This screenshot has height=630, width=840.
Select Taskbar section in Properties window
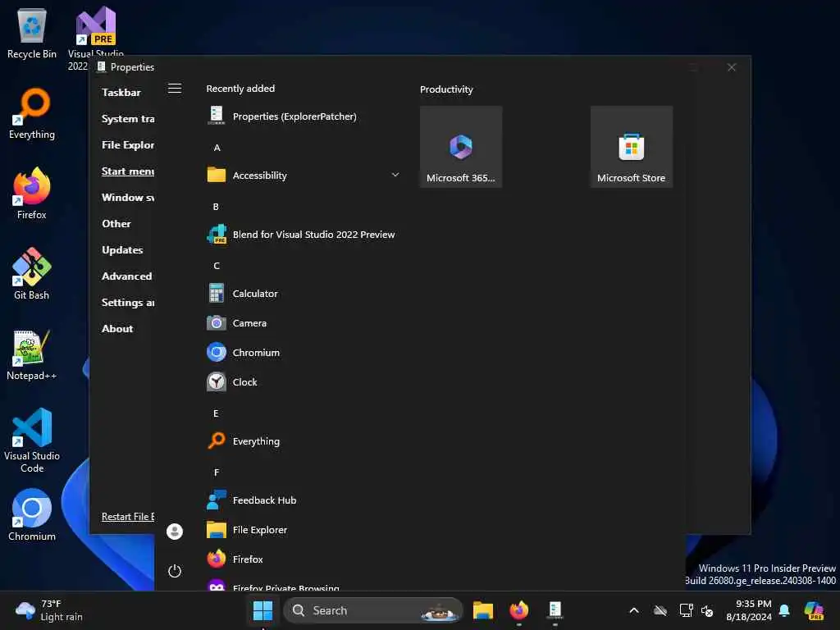pos(121,92)
